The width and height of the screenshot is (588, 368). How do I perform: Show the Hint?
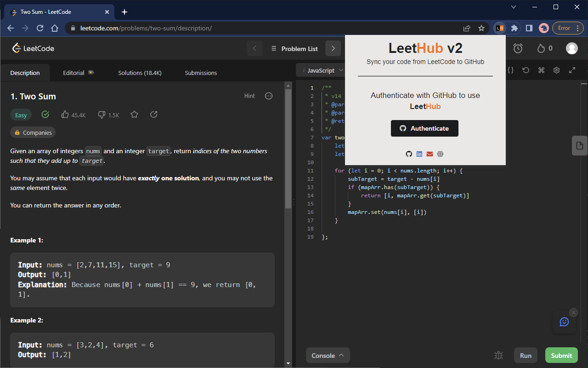(249, 96)
